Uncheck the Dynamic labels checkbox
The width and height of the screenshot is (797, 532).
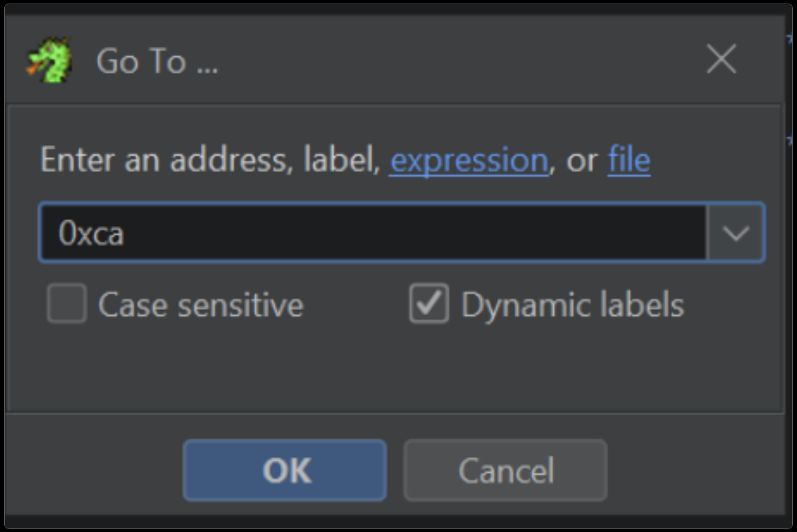429,304
